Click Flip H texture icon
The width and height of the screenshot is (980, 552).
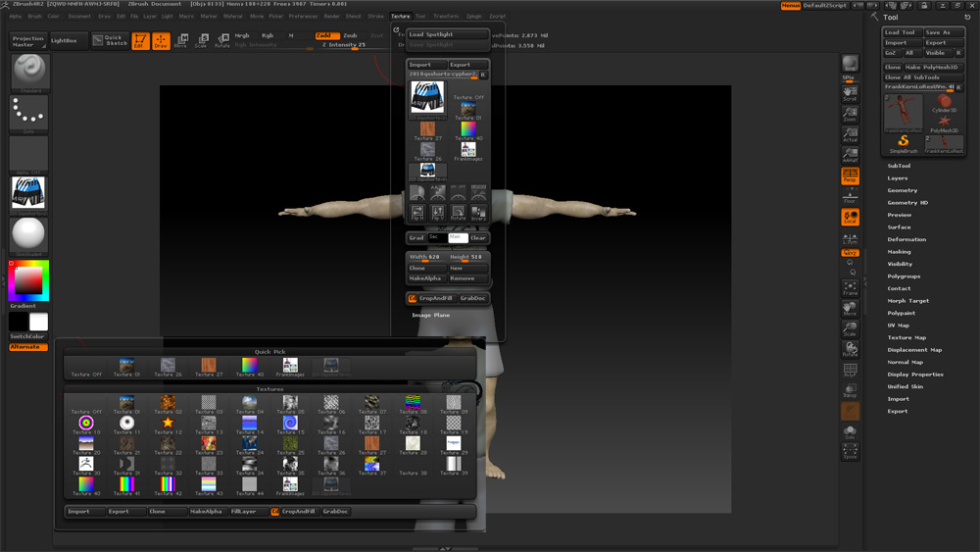pyautogui.click(x=417, y=213)
